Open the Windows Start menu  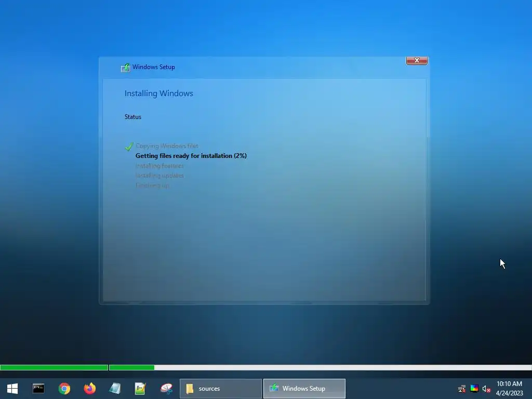(12, 389)
